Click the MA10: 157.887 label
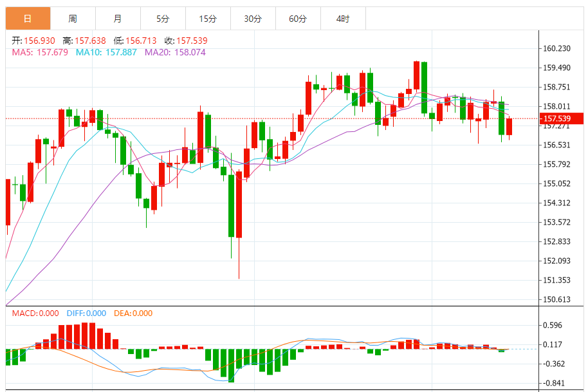 (x=107, y=52)
